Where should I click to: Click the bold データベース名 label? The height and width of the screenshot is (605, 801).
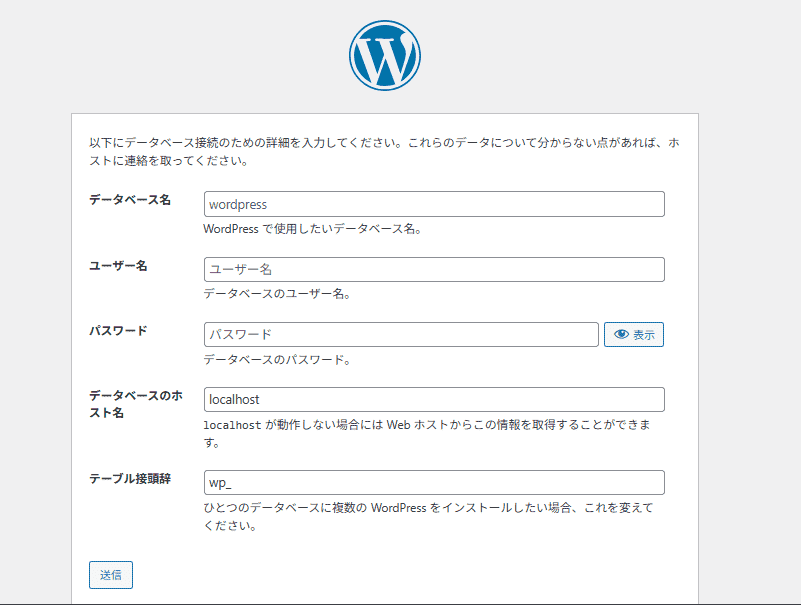pyautogui.click(x=129, y=200)
